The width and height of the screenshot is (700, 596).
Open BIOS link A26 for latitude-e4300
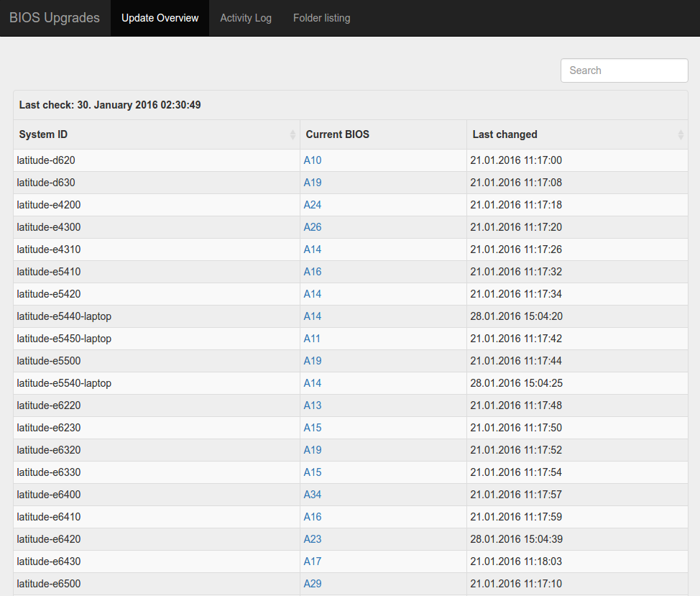pos(313,227)
